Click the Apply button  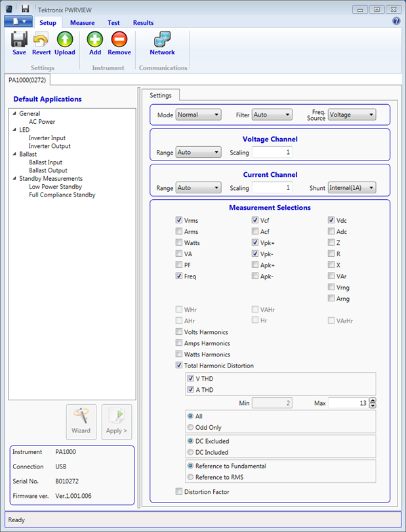pos(117,422)
